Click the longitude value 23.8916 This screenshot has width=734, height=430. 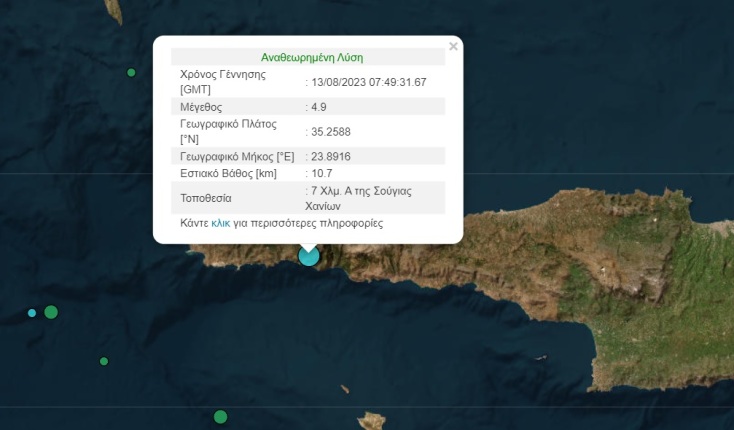331,156
